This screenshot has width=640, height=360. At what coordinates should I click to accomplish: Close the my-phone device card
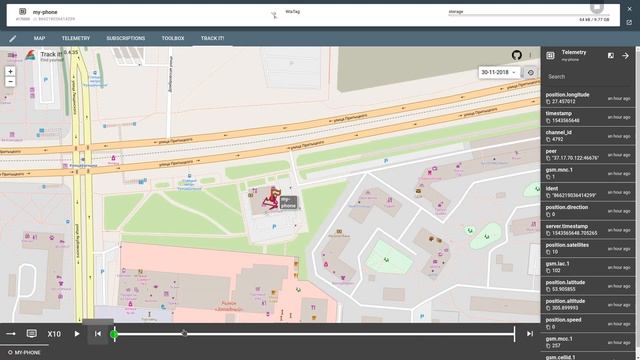(629, 9)
